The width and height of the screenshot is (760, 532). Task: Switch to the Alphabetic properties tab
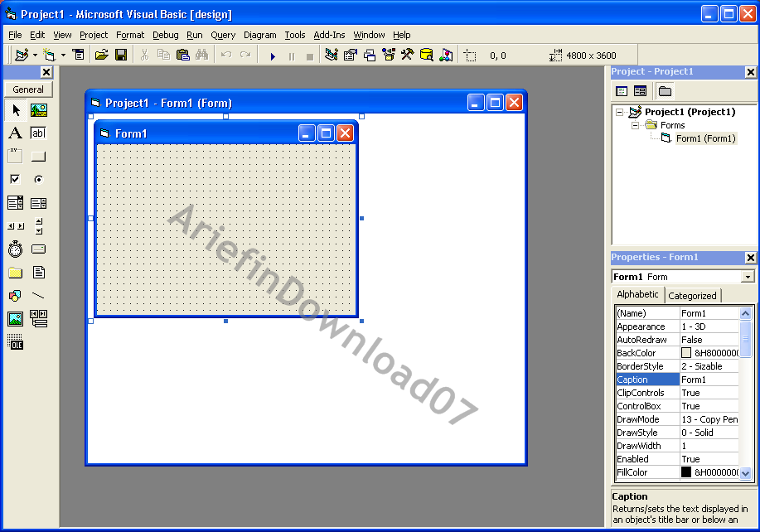point(637,294)
